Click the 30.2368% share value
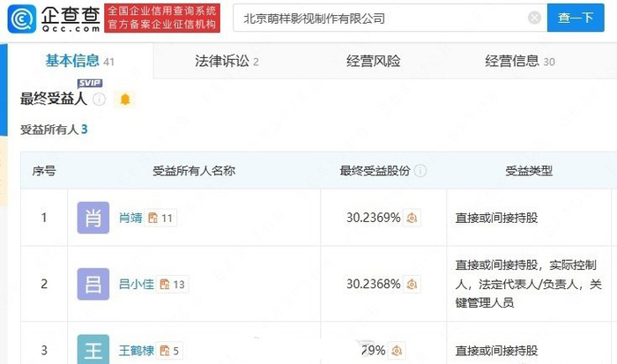This screenshot has width=617, height=364. (x=374, y=284)
